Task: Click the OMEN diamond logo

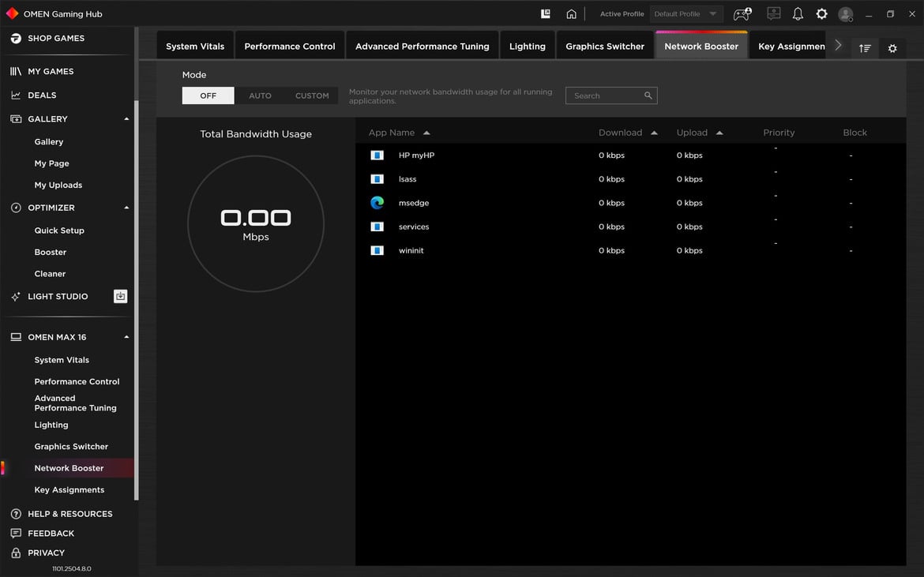Action: click(12, 13)
